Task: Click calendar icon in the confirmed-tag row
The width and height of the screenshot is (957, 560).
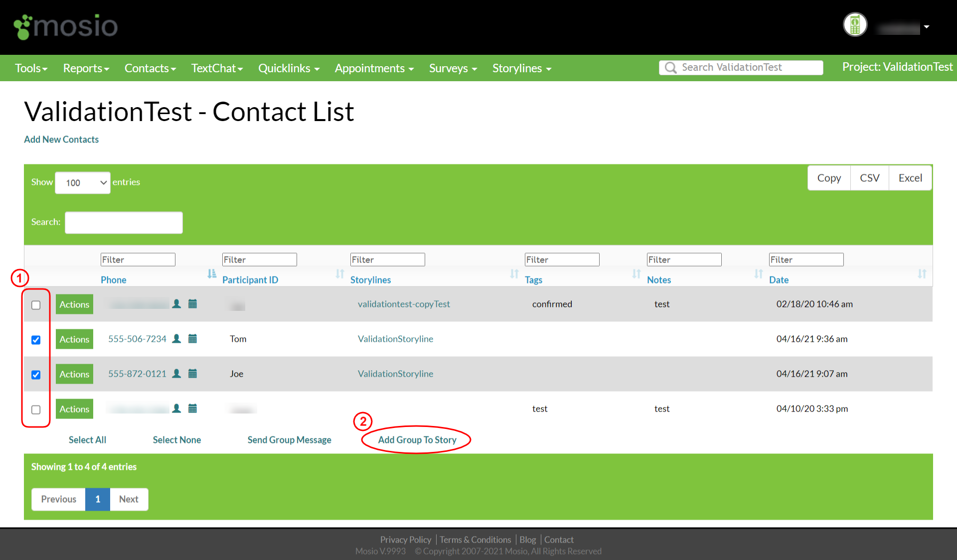Action: click(x=192, y=304)
